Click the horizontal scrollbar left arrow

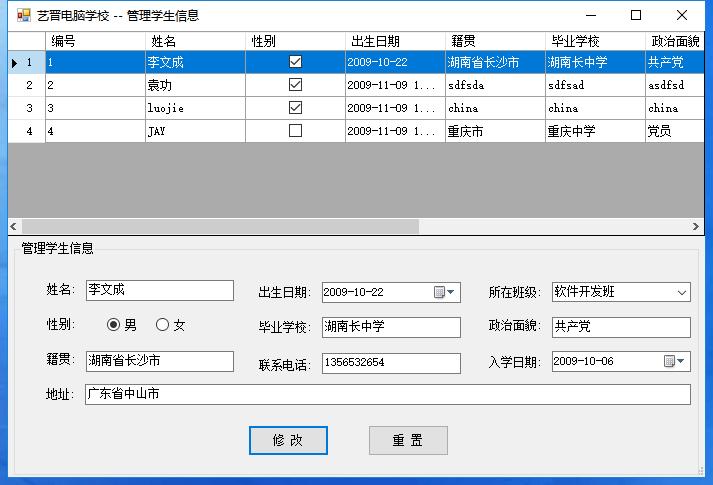(14, 226)
